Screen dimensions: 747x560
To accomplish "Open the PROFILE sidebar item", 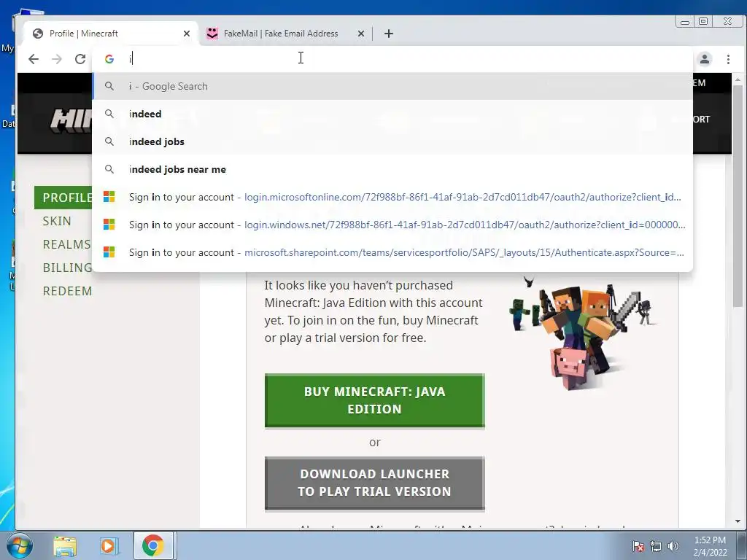I will click(63, 198).
